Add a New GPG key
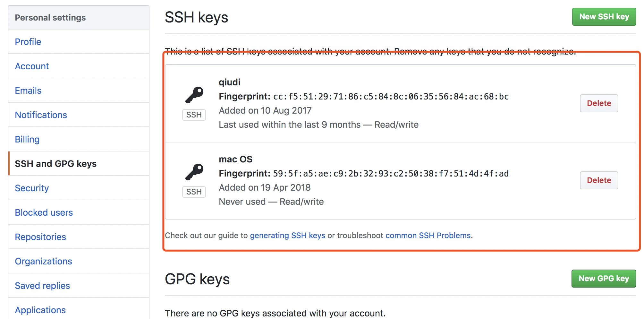Viewport: 644px width, 319px height. click(x=604, y=279)
